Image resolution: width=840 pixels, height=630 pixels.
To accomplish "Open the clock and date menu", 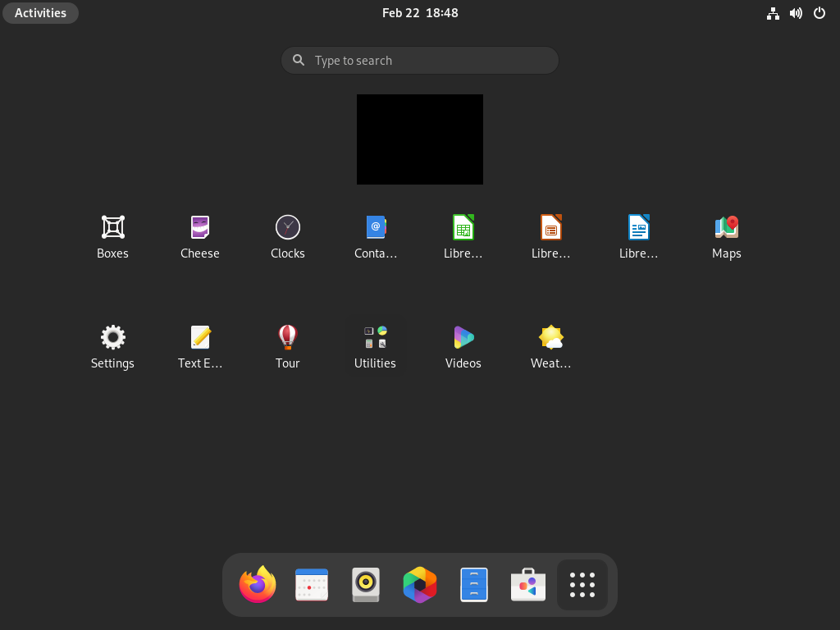I will [420, 13].
